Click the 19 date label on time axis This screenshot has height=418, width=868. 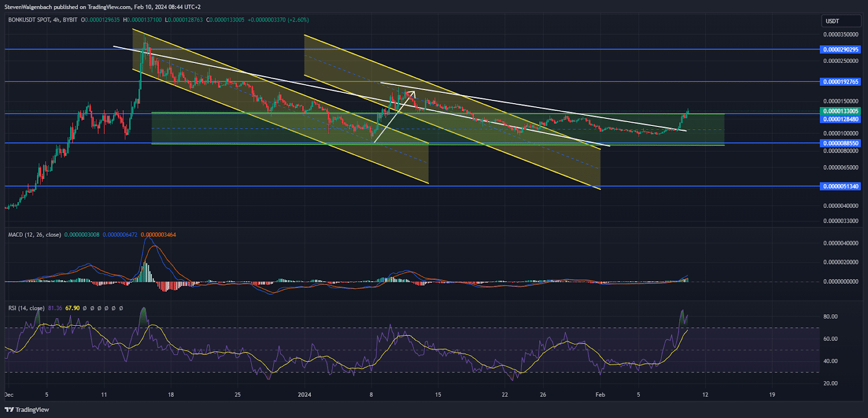(x=772, y=395)
